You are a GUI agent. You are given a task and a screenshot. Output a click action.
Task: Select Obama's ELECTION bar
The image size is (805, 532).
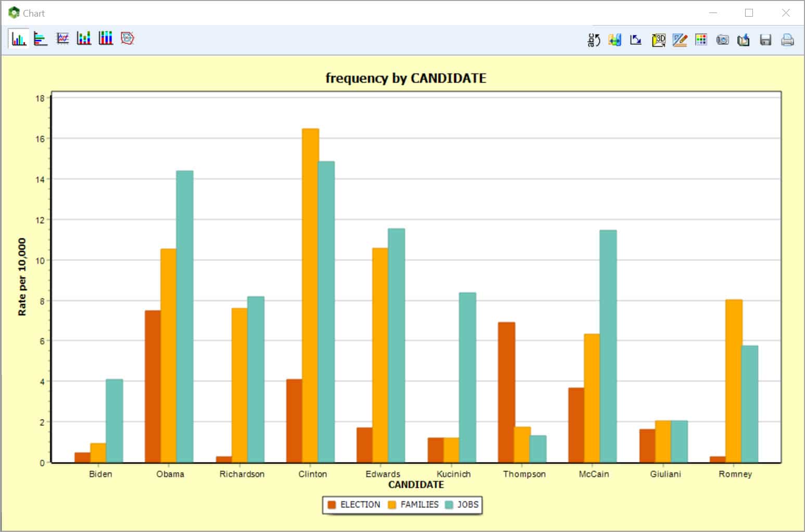(153, 386)
